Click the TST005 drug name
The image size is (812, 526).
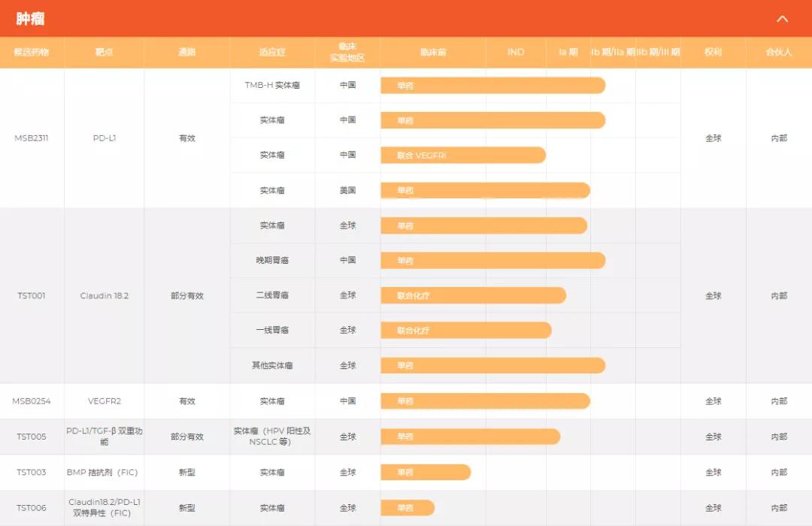click(32, 437)
